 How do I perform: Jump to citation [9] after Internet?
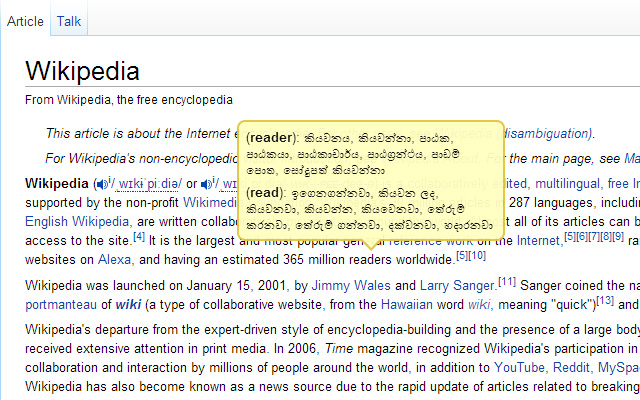point(618,236)
